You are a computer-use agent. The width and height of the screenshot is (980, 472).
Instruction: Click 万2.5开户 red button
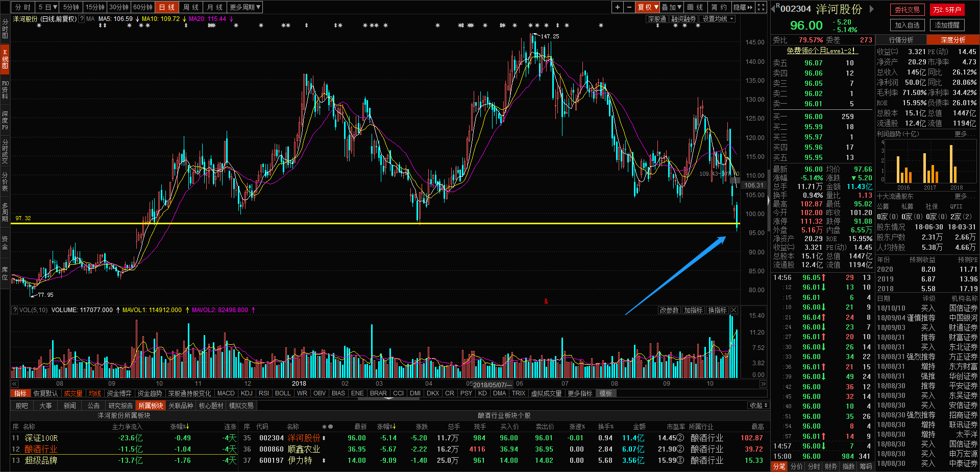[x=947, y=10]
